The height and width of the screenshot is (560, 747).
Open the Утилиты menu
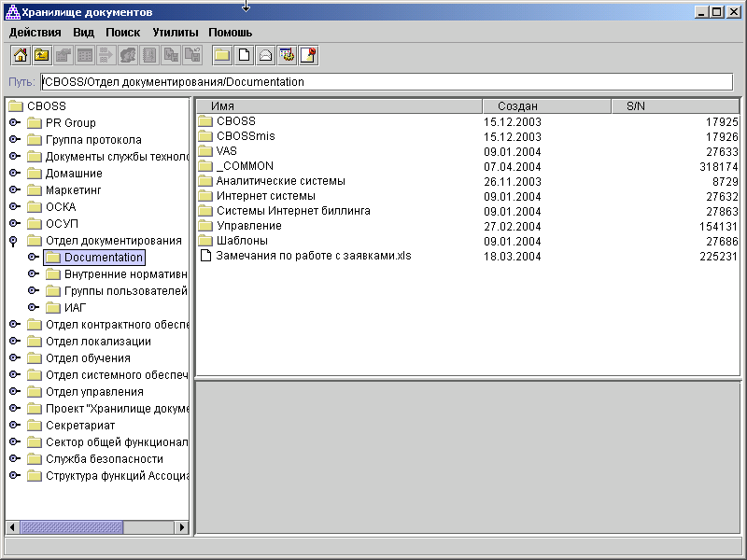pos(176,33)
